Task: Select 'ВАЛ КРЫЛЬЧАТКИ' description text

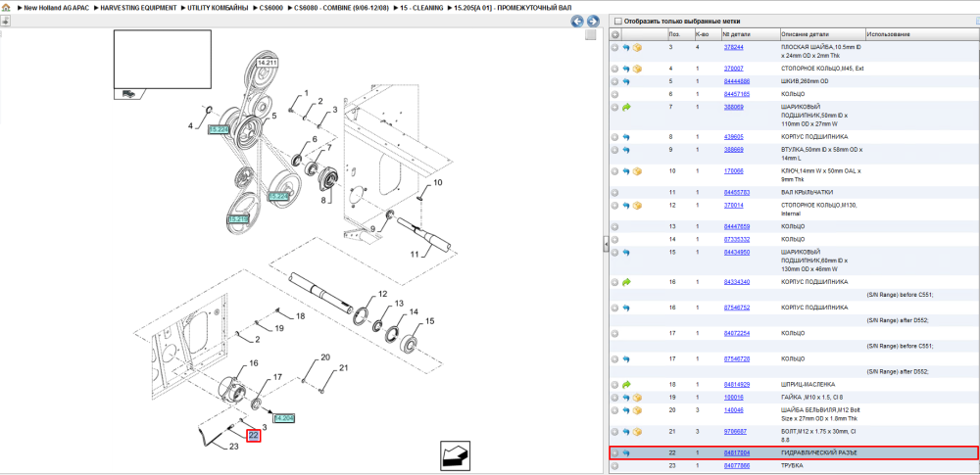Action: [807, 193]
